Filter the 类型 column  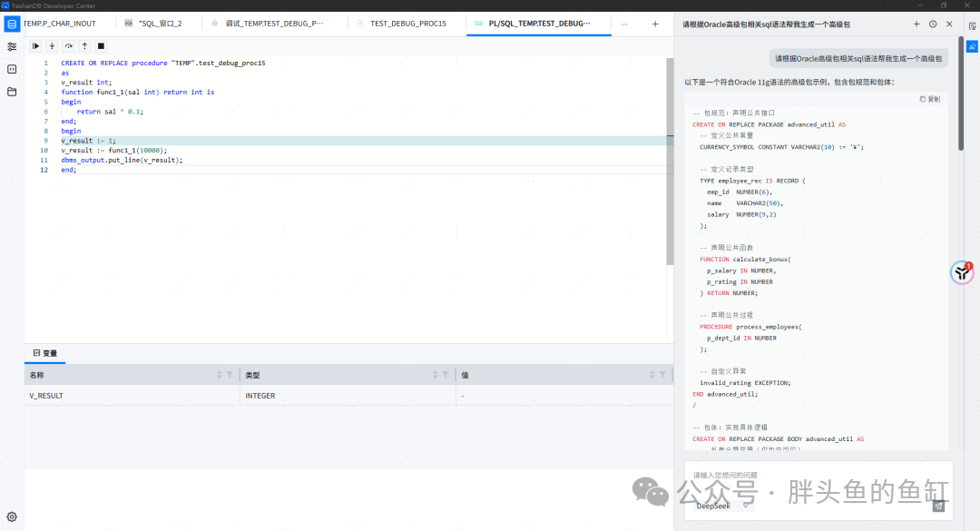[446, 375]
